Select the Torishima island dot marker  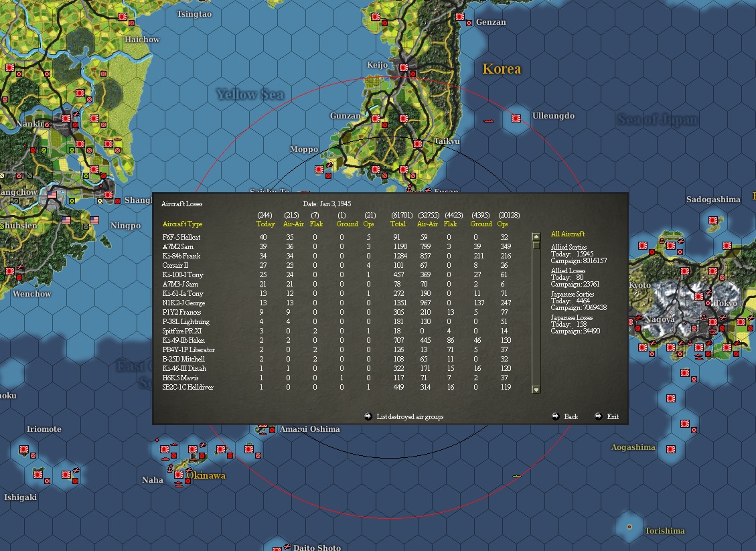point(629,527)
